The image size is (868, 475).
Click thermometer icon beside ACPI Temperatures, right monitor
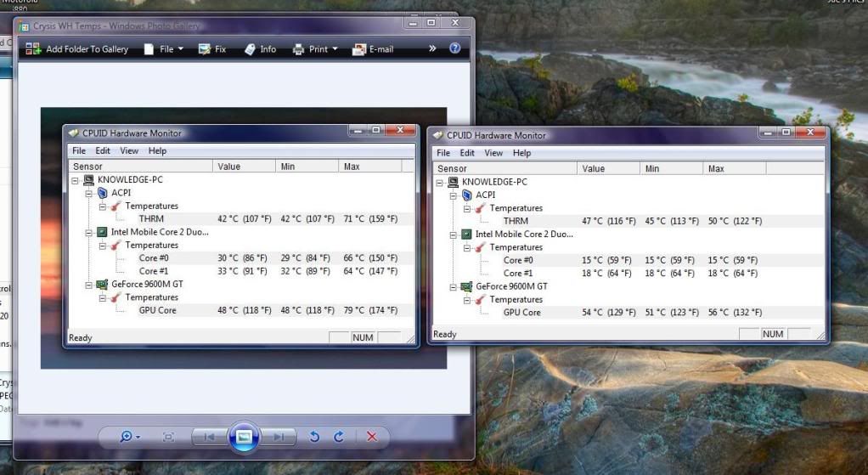tap(480, 208)
